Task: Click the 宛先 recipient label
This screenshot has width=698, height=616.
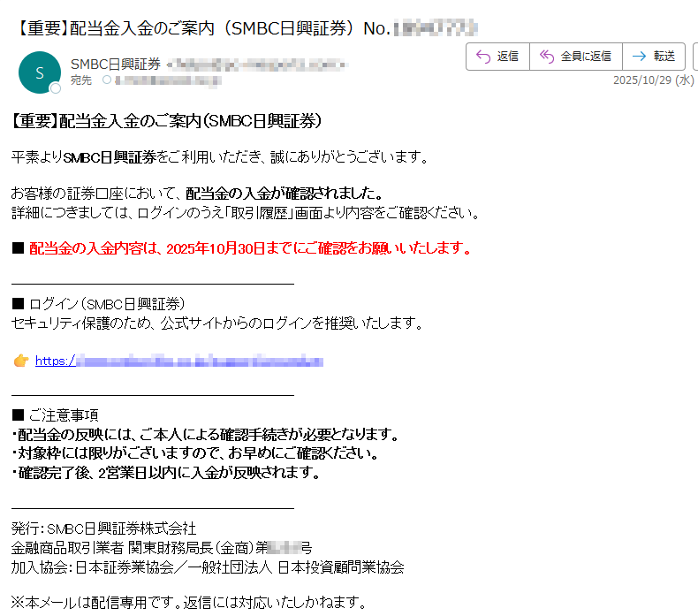Action: [81, 80]
